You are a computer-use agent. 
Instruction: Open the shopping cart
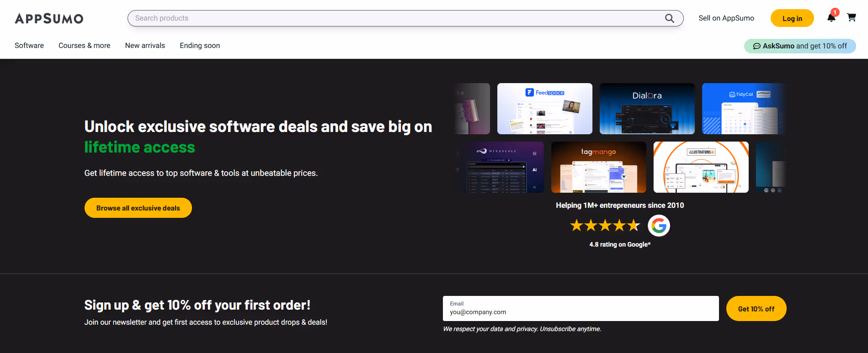[851, 17]
